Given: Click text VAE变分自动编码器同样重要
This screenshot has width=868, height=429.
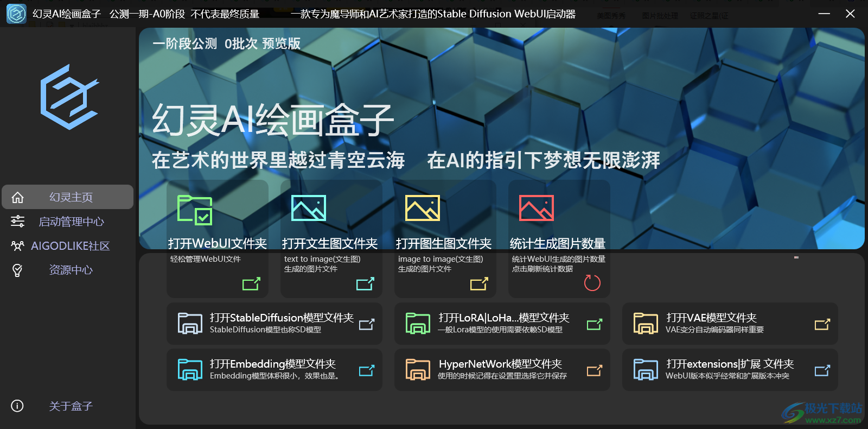Looking at the screenshot, I should (x=714, y=330).
